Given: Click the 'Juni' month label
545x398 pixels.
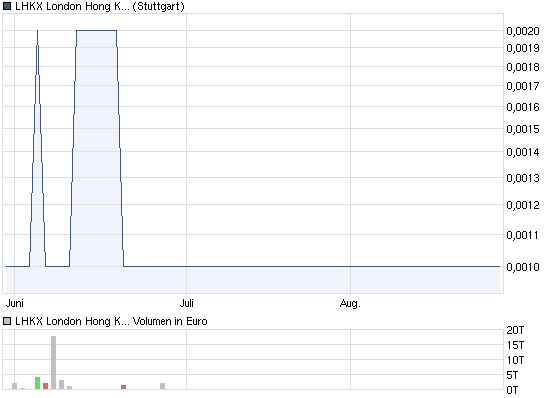Looking at the screenshot, I should pyautogui.click(x=15, y=303).
